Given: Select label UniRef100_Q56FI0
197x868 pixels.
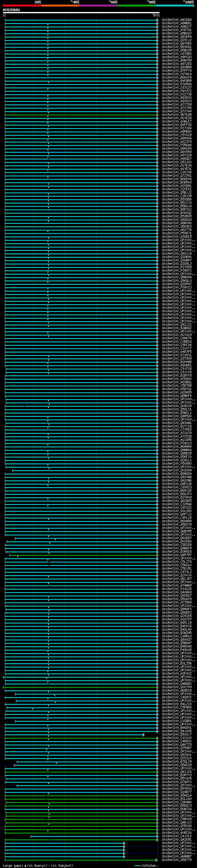Looking at the screenshot, I should tap(177, 457).
